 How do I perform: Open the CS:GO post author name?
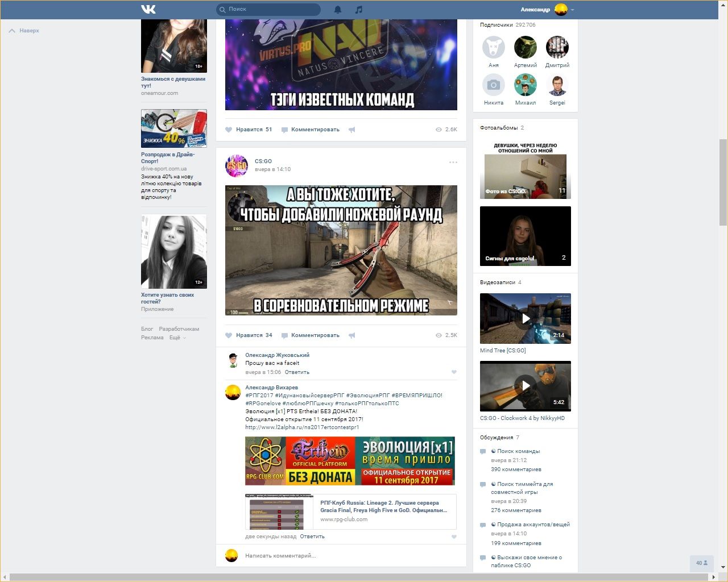(263, 161)
